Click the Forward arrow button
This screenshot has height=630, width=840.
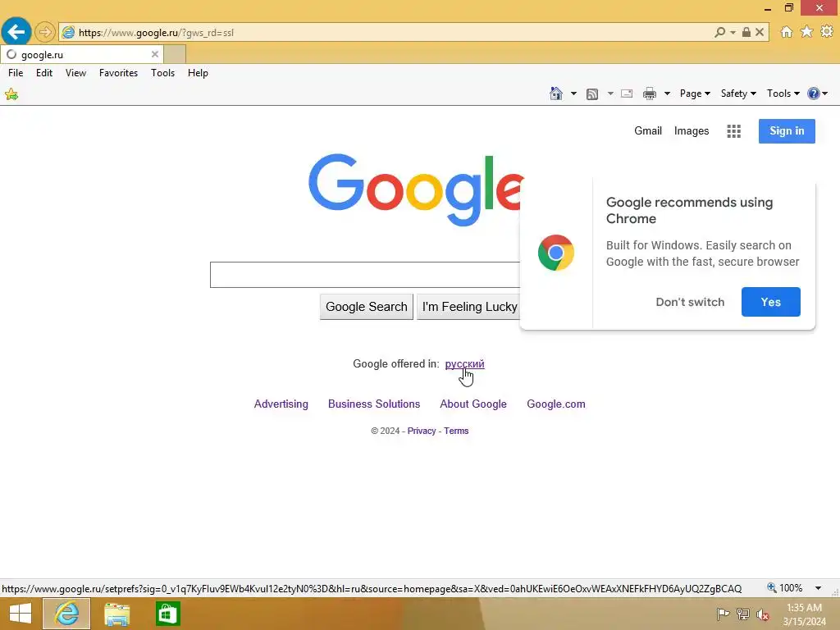[45, 32]
